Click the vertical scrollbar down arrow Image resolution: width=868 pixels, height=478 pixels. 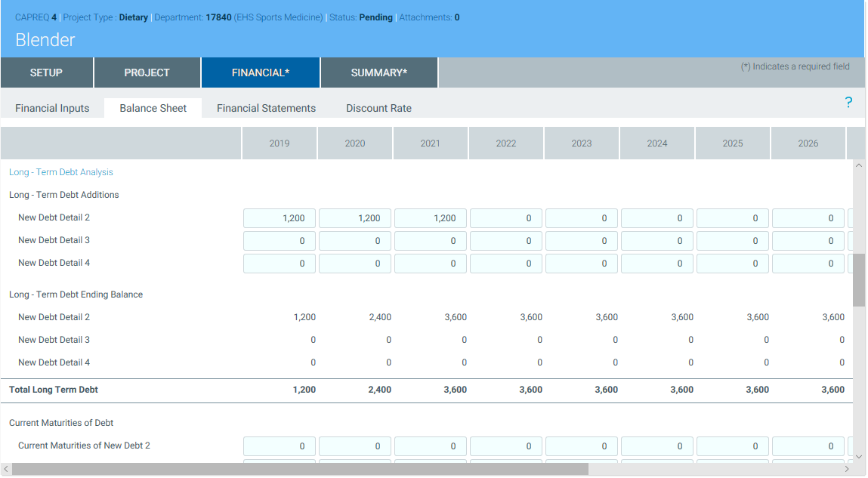point(859,456)
